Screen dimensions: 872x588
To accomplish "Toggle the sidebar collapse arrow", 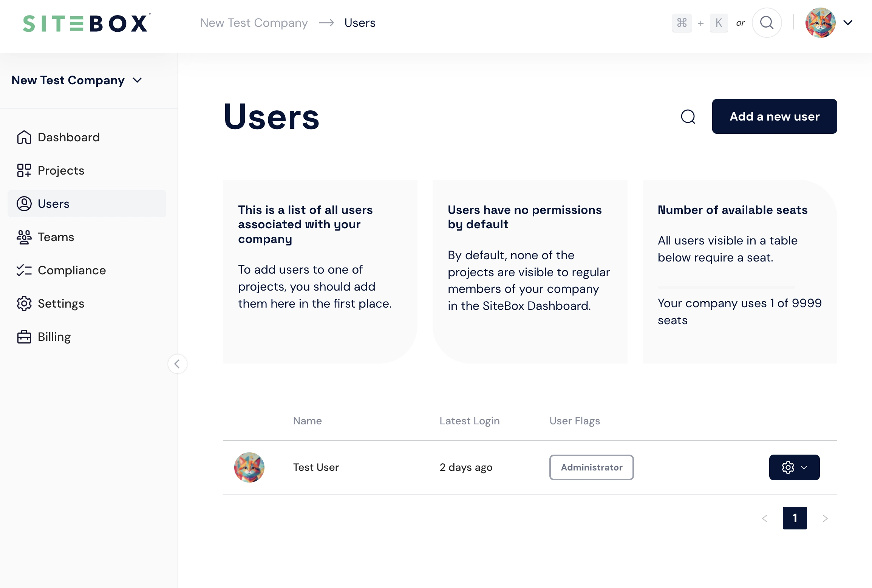I will [x=178, y=364].
